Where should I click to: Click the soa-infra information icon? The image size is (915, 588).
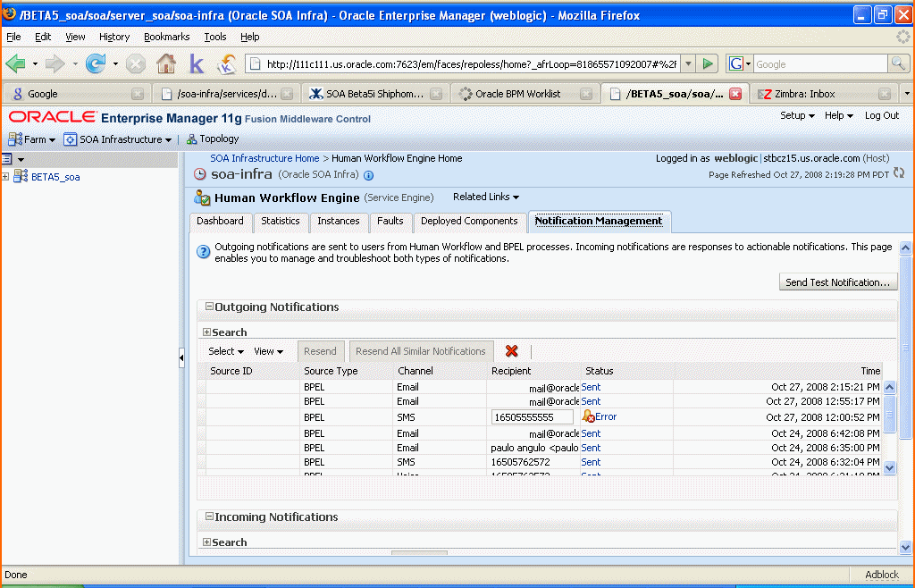click(x=369, y=175)
